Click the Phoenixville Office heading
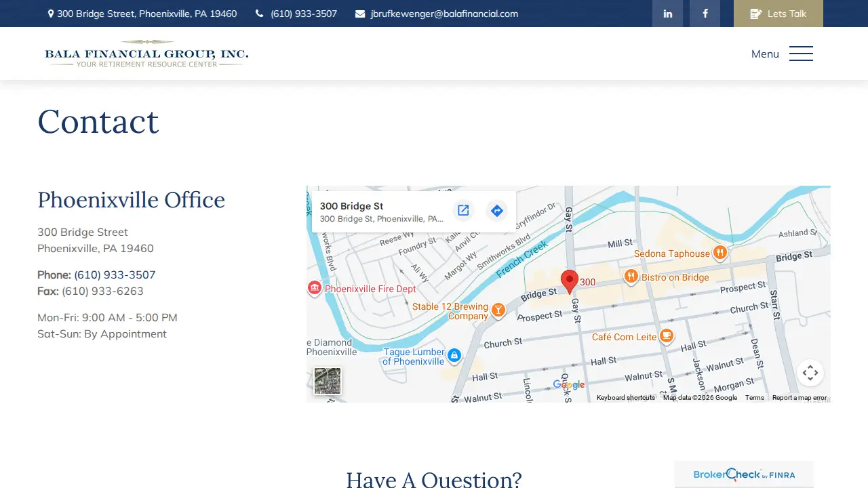This screenshot has height=488, width=868. [132, 200]
